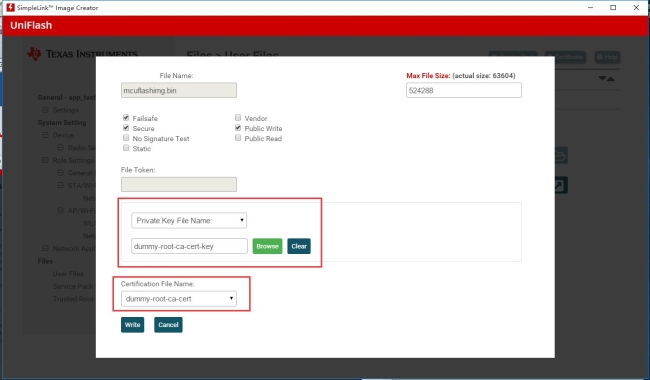The width and height of the screenshot is (650, 380).
Task: Collapse the Radio Settings tree node
Action: pyautogui.click(x=61, y=148)
